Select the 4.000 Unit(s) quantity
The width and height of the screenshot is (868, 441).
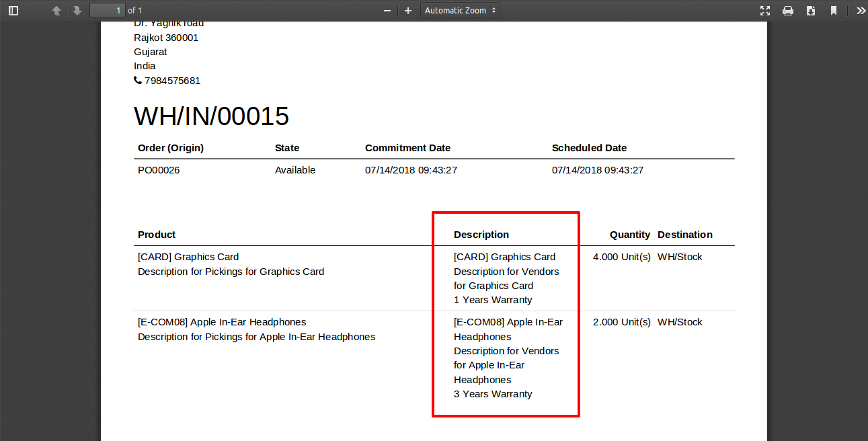tap(622, 257)
